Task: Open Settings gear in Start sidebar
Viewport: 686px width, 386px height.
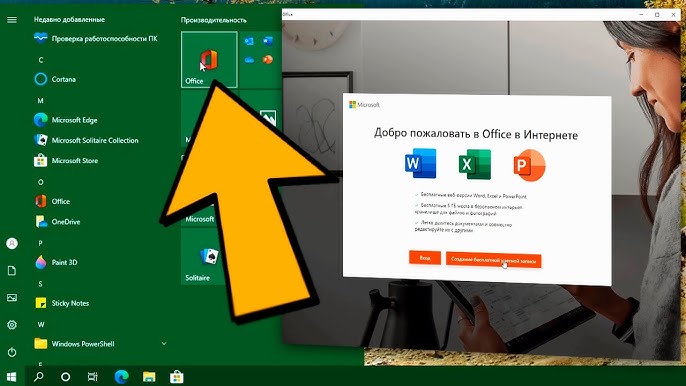Action: 12,325
